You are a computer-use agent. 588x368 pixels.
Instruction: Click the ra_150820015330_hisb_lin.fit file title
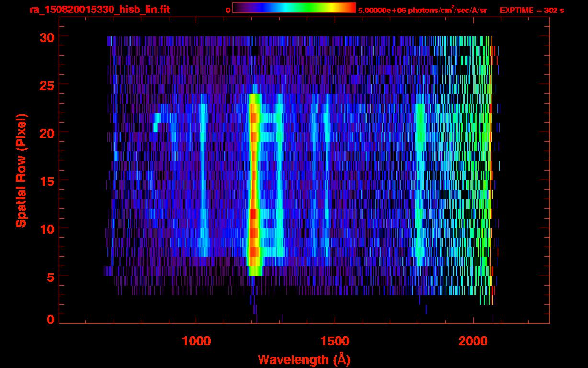pyautogui.click(x=99, y=10)
